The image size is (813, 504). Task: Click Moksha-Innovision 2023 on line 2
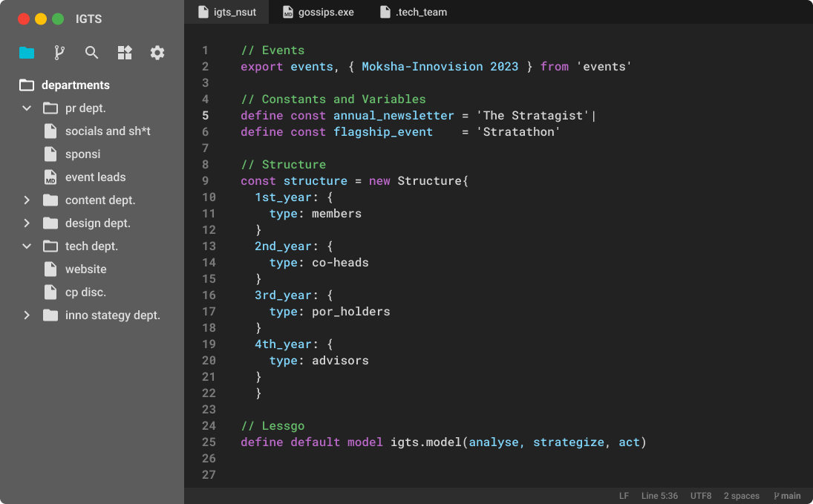[x=440, y=66]
